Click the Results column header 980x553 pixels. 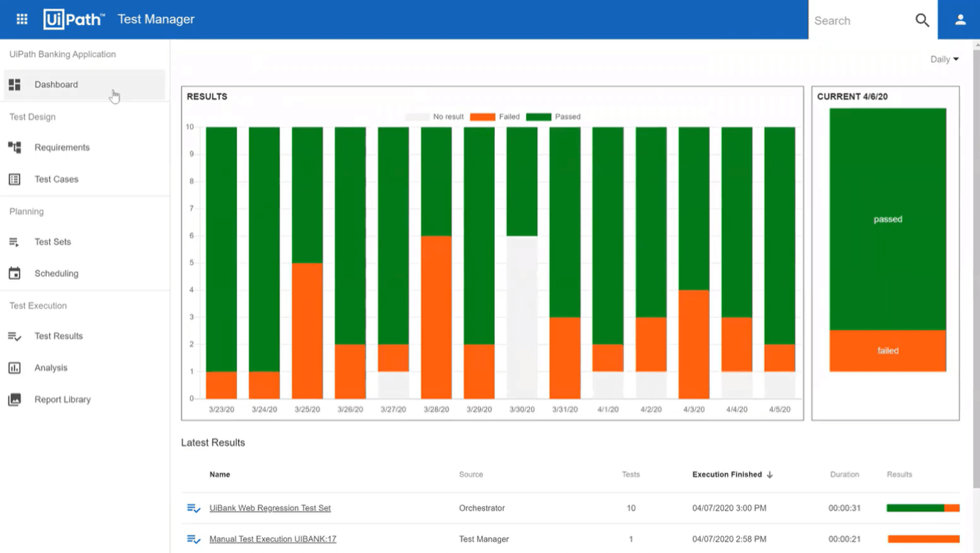point(900,475)
